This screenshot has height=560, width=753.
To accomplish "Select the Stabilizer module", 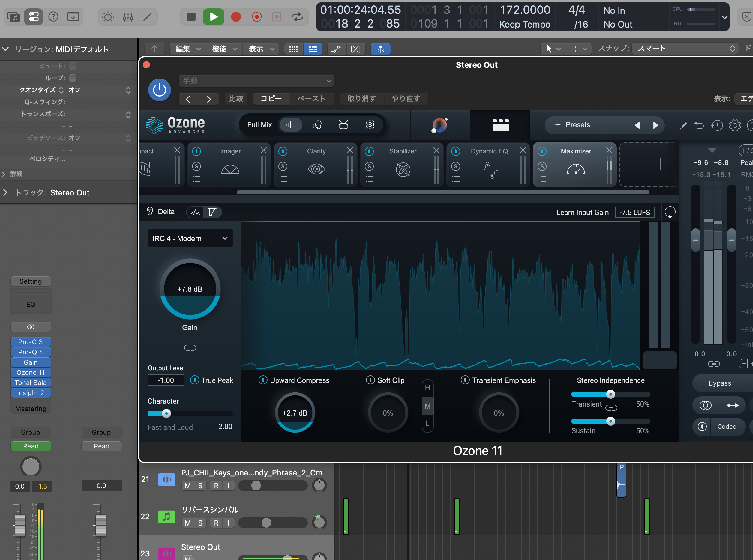I will coord(403,164).
